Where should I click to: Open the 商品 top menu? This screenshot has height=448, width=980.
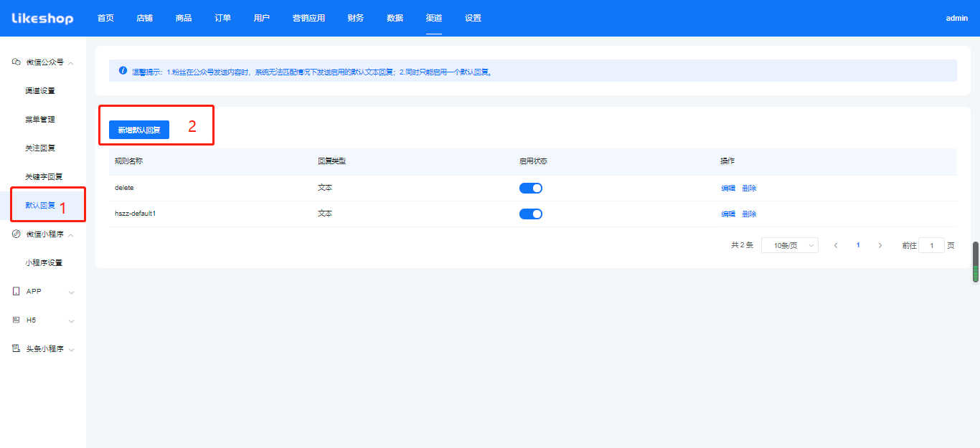(x=184, y=18)
